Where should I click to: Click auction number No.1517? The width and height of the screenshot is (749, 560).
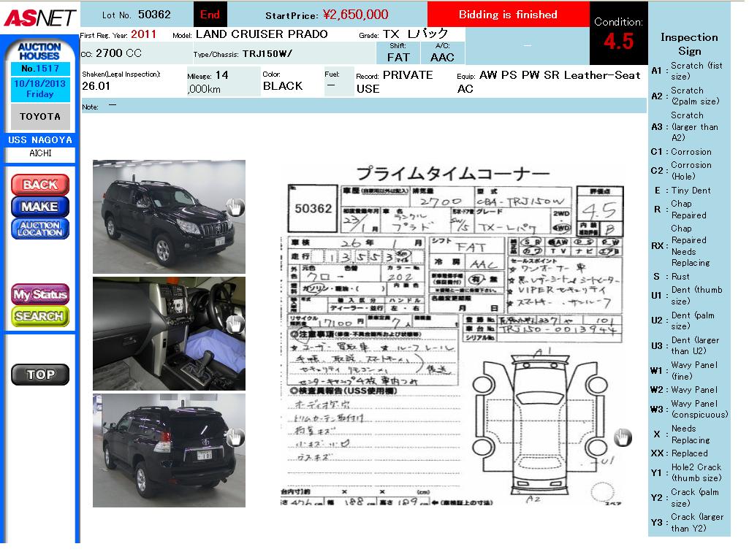[39, 69]
